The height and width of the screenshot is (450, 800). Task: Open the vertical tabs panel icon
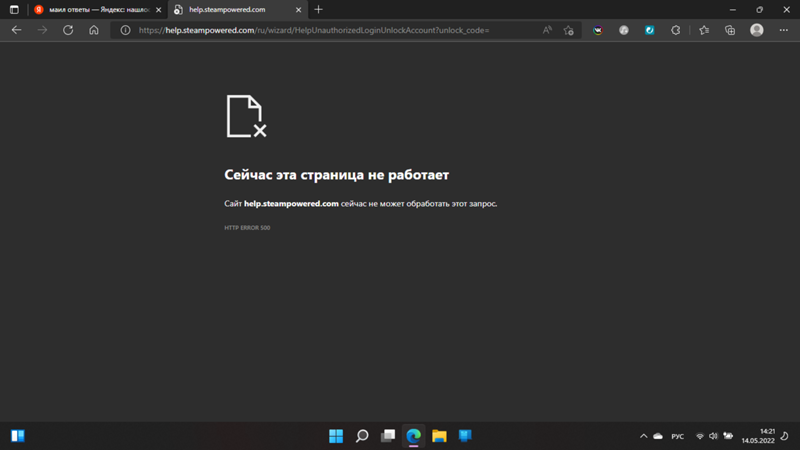pyautogui.click(x=14, y=10)
